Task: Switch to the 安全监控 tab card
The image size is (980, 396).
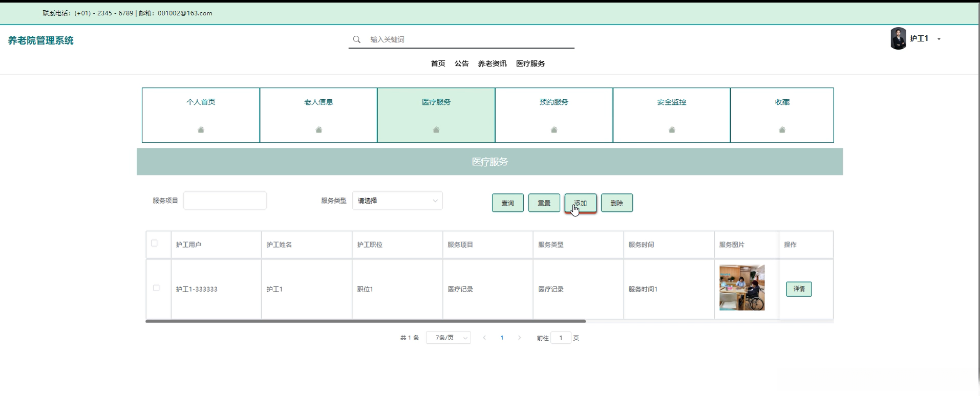Action: click(672, 115)
